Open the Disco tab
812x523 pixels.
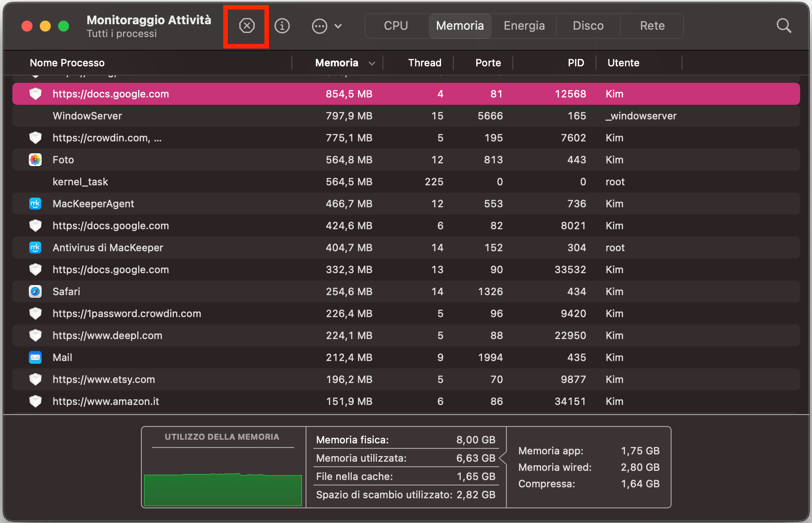coord(588,26)
